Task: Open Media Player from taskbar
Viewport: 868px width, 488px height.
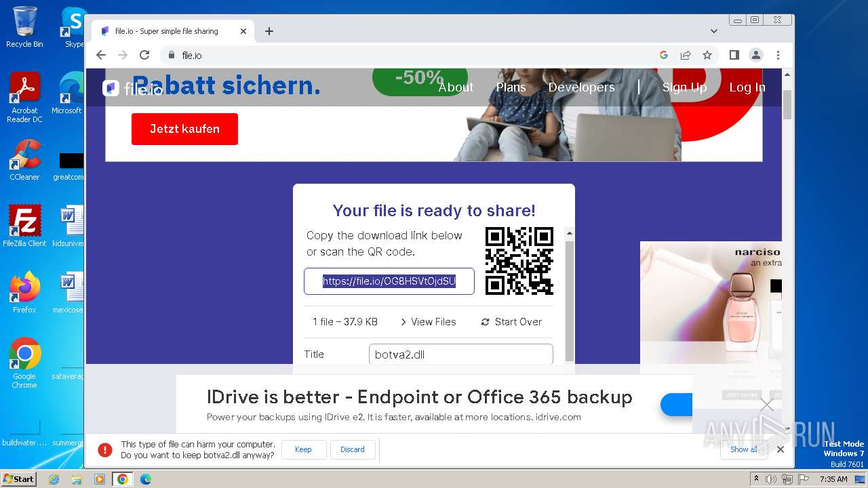Action: click(100, 479)
